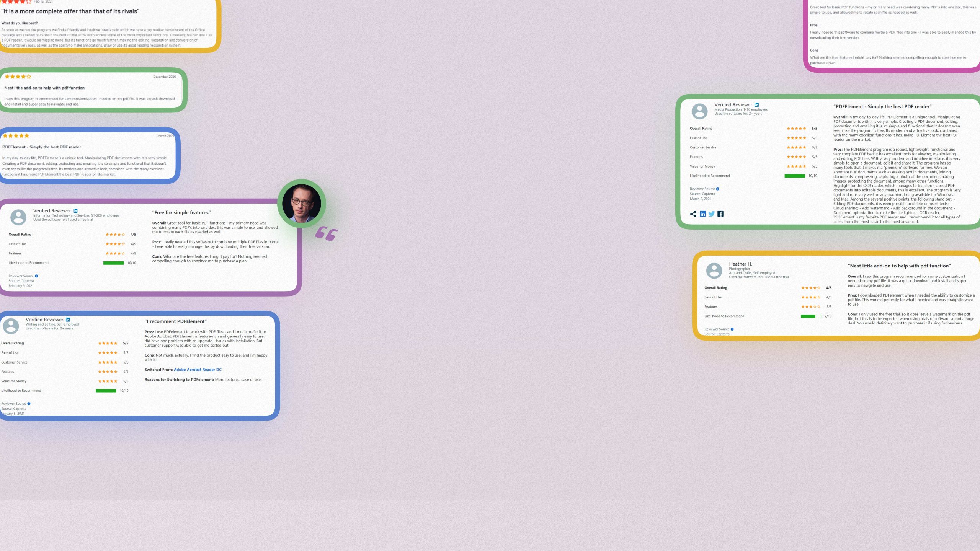Image resolution: width=980 pixels, height=551 pixels.
Task: Click the "Free for simple features" review title
Action: tap(181, 213)
